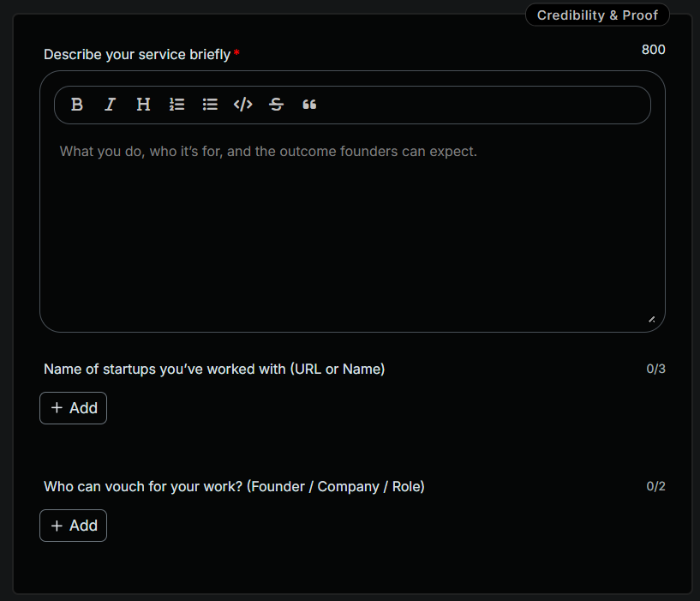Click the 0/2 counter beside vouch field
Image resolution: width=700 pixels, height=601 pixels.
click(656, 486)
